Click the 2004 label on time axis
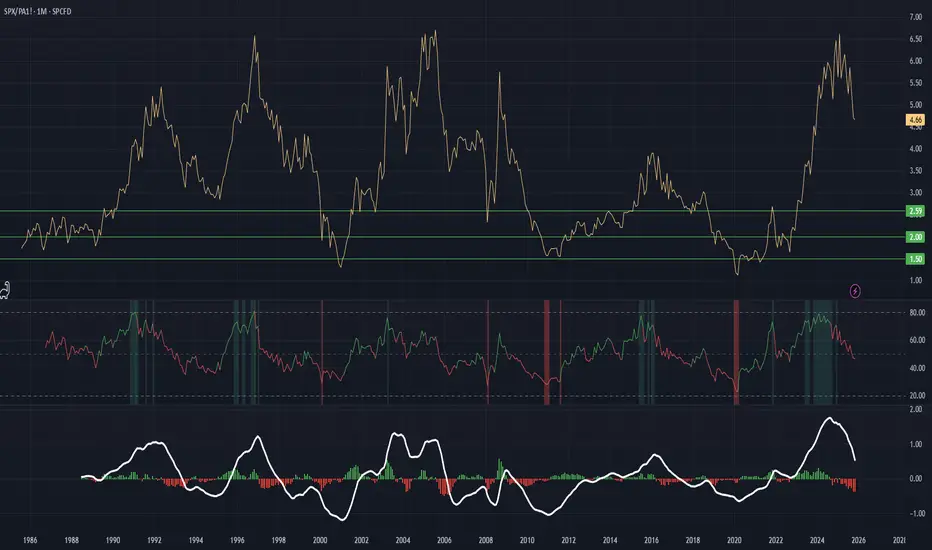932x550 pixels. coord(403,540)
